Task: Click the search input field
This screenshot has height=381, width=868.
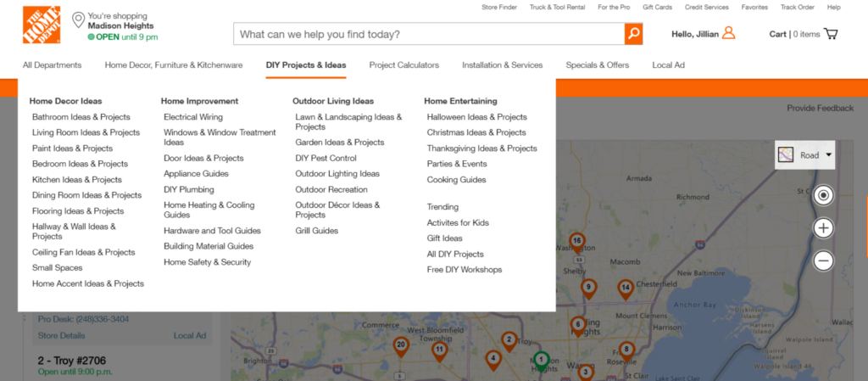Action: (x=428, y=35)
